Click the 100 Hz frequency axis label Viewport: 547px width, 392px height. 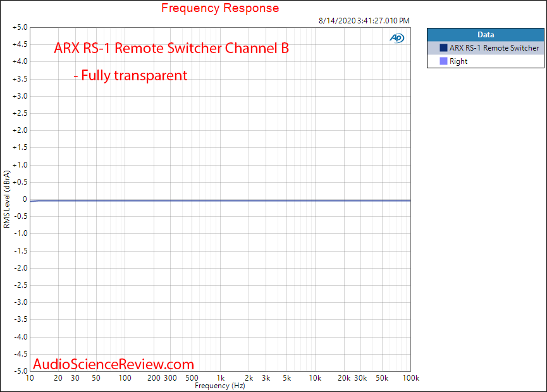pos(125,378)
